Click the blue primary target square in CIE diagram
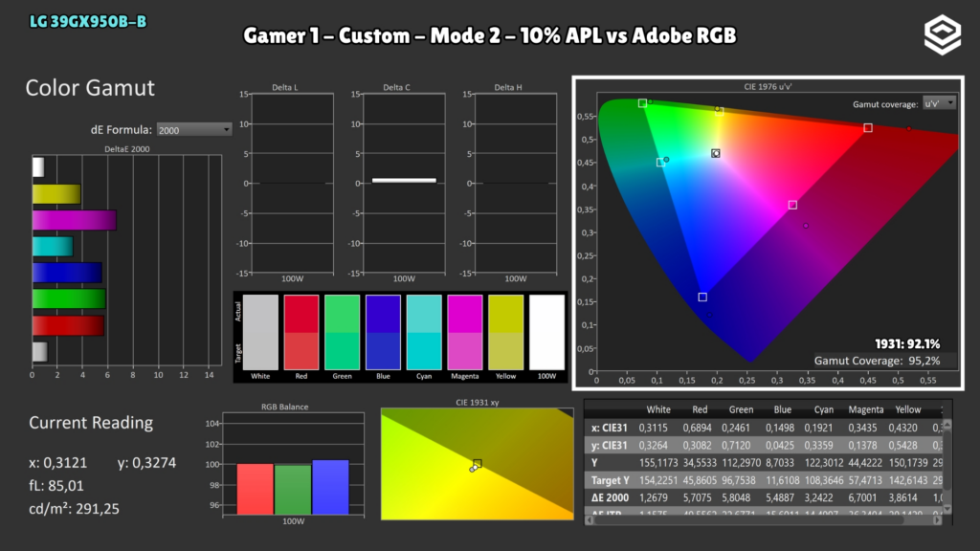The width and height of the screenshot is (980, 551). click(702, 297)
